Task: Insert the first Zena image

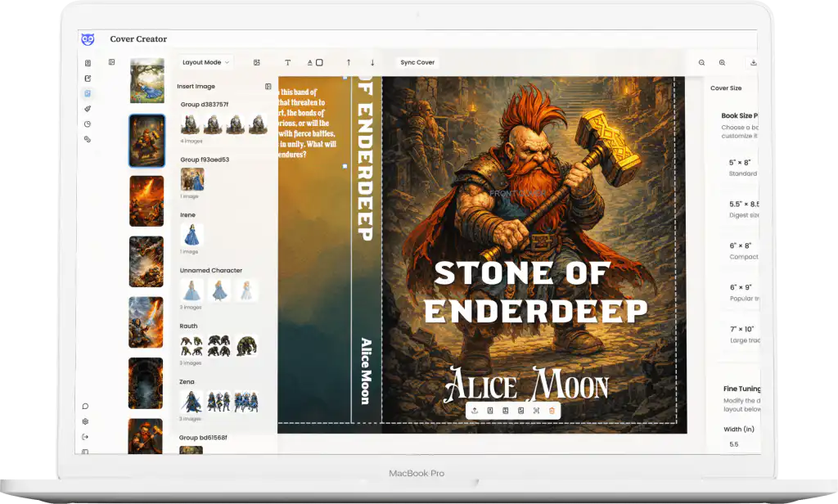Action: (x=191, y=402)
